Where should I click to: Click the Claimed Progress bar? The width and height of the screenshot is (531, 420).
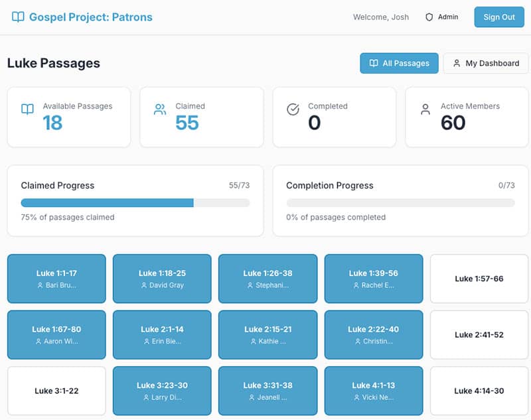[x=135, y=203]
